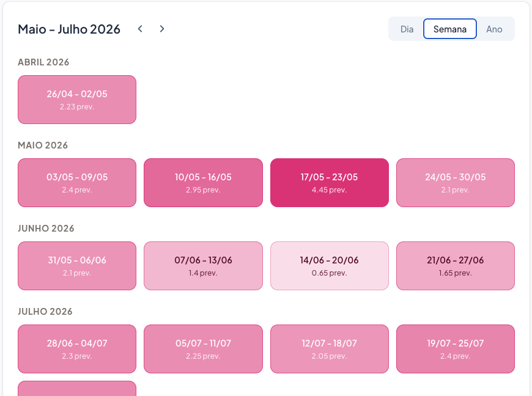Pick the 05/07 - 11/07 week tile

[203, 349]
